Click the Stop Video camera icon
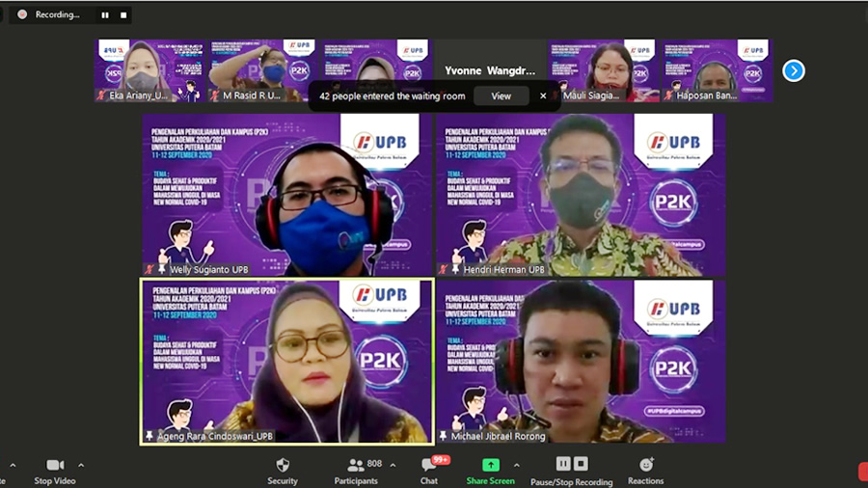The height and width of the screenshot is (488, 868). click(55, 465)
